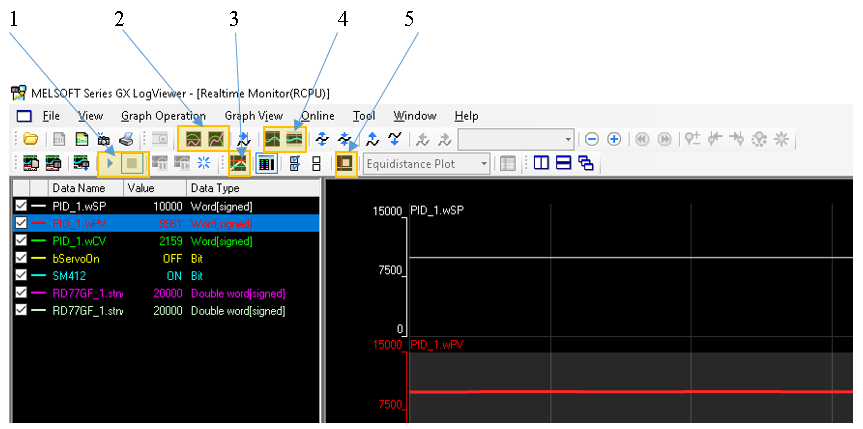Click the CSV file export icon
The height and width of the screenshot is (429, 863).
tap(59, 139)
